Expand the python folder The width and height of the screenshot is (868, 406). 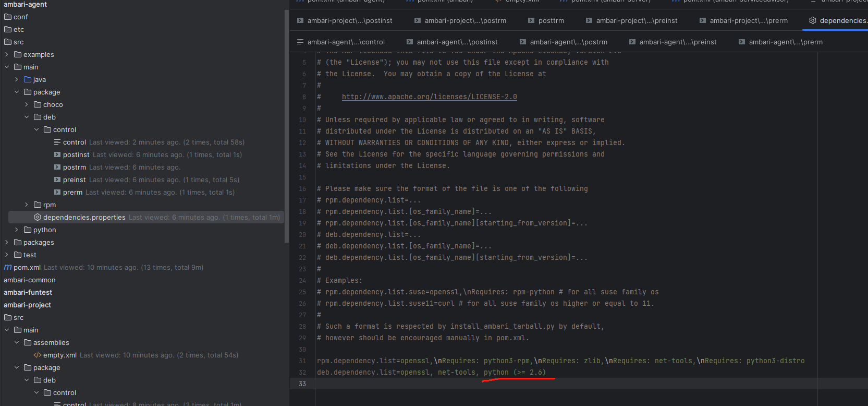17,230
